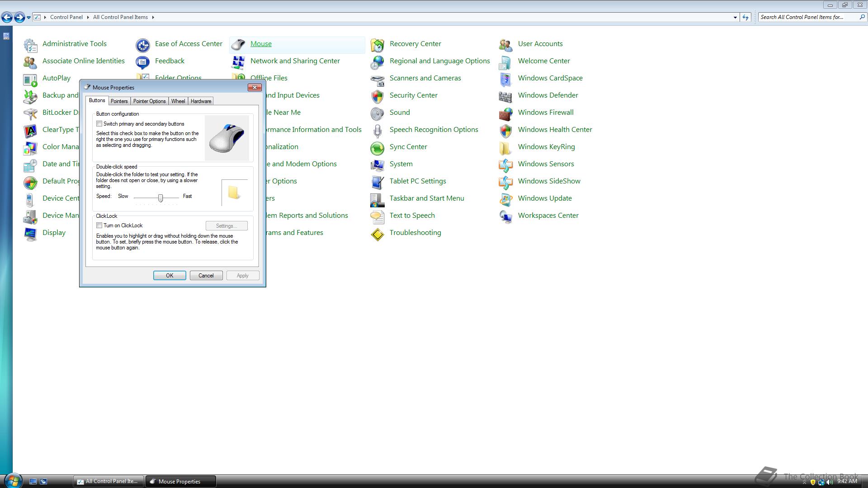Screen dimensions: 868x488
Task: Expand the Control Panel breadcrumb arrow
Action: click(x=88, y=17)
